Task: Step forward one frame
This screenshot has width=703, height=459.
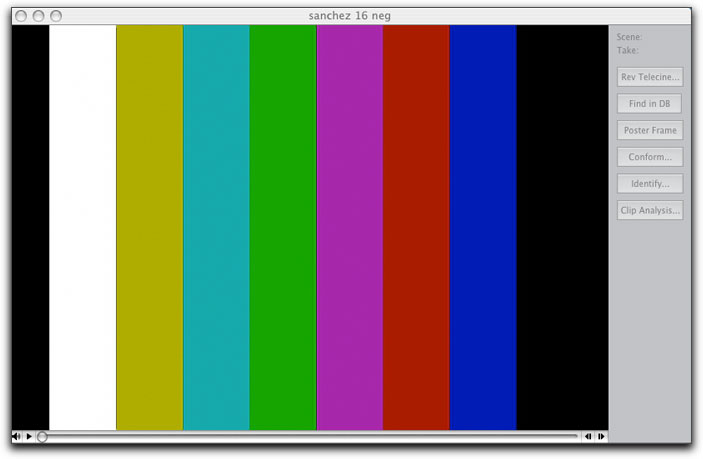Action: click(601, 436)
